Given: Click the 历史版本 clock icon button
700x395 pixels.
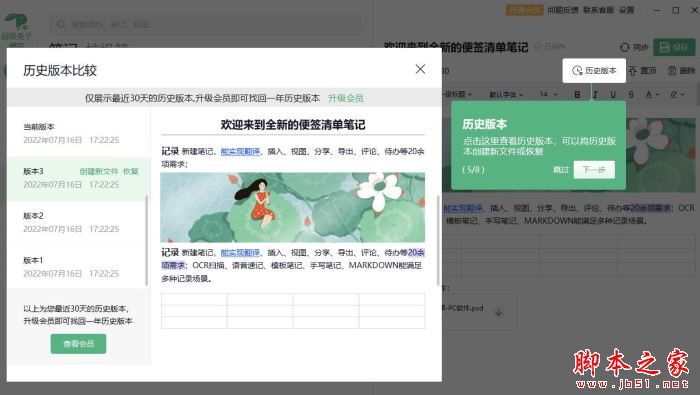Looking at the screenshot, I should 594,71.
